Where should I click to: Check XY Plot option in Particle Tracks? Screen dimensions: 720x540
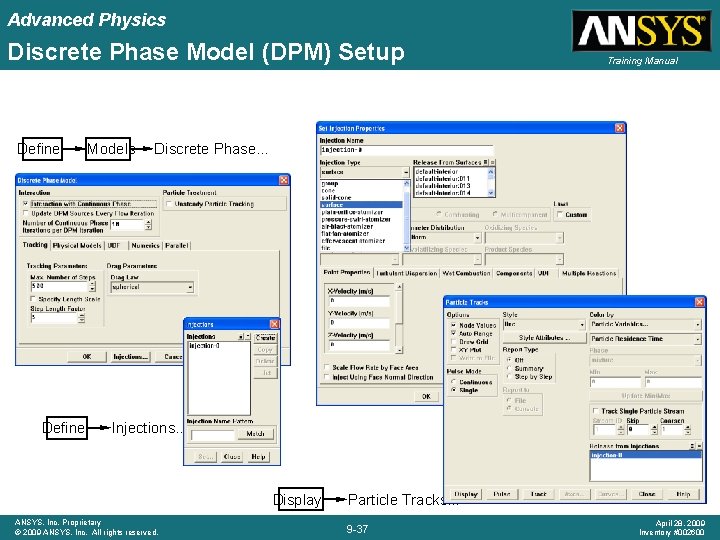(454, 350)
